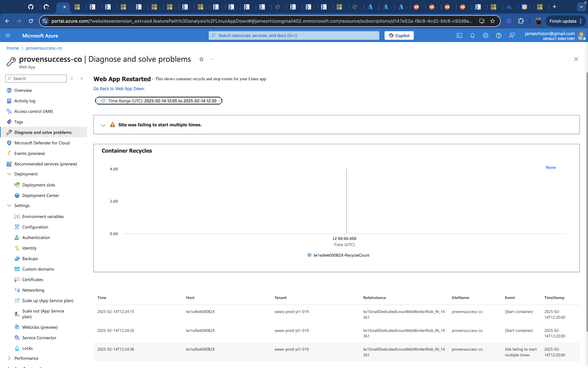Image resolution: width=588 pixels, height=368 pixels.
Task: Focus the sidebar menu Search field
Action: click(x=36, y=78)
